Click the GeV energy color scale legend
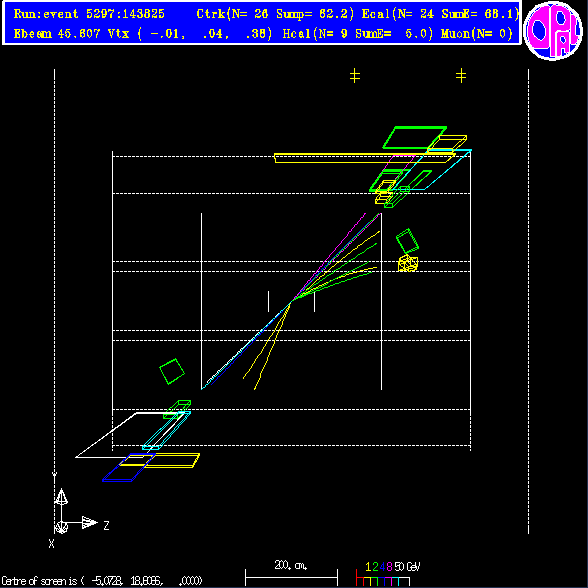This screenshot has width=588, height=588. tap(387, 574)
